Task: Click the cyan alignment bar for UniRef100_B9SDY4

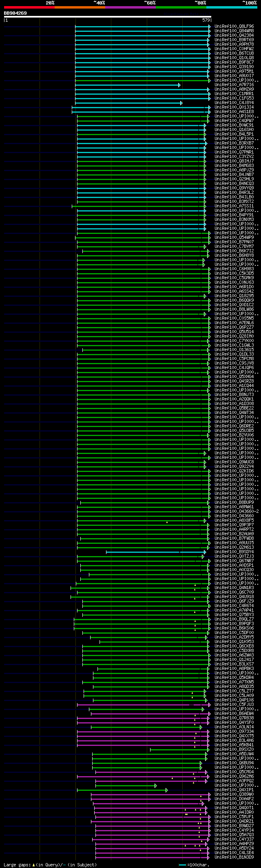Action: pos(155,552)
